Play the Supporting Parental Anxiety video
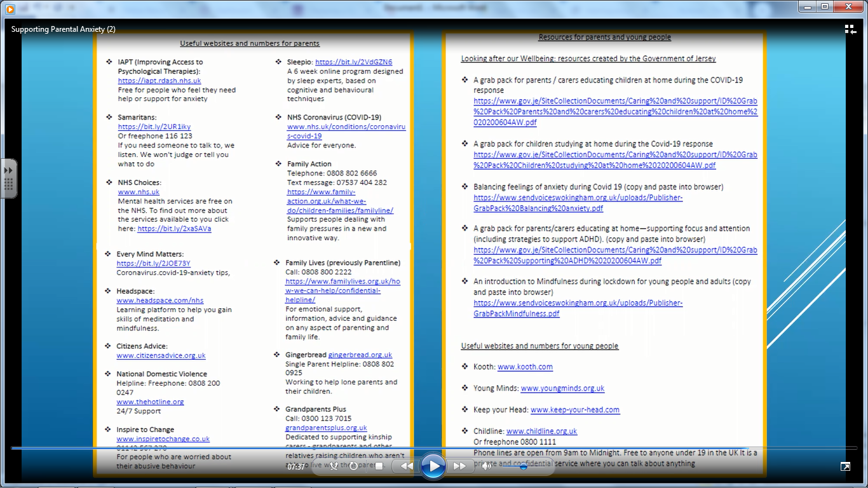The height and width of the screenshot is (488, 868). 433,466
